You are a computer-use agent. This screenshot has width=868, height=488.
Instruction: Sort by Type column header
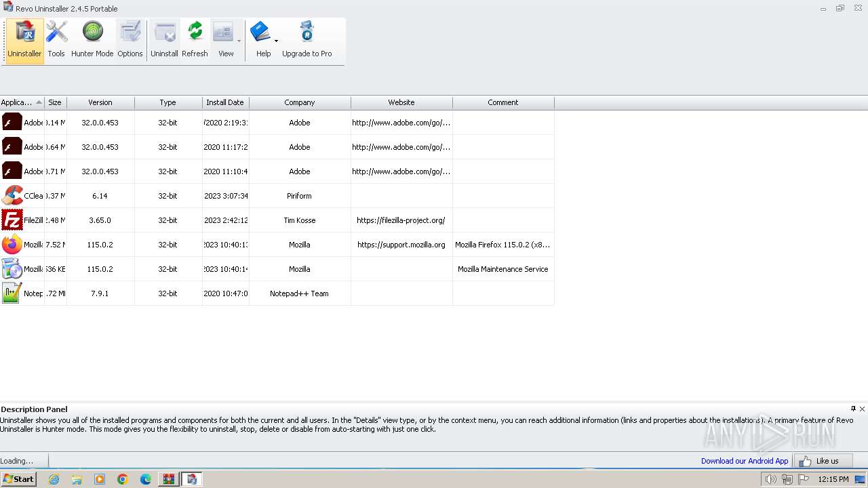pyautogui.click(x=167, y=102)
